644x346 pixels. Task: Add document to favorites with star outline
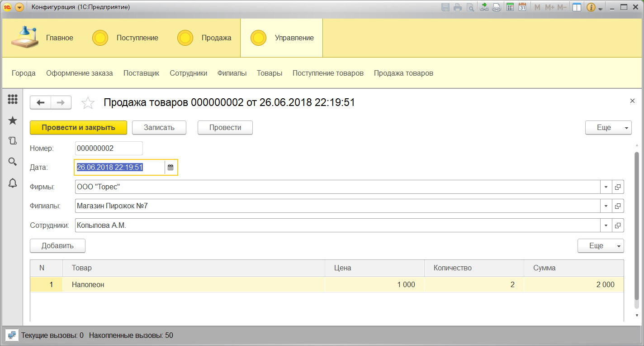[88, 103]
